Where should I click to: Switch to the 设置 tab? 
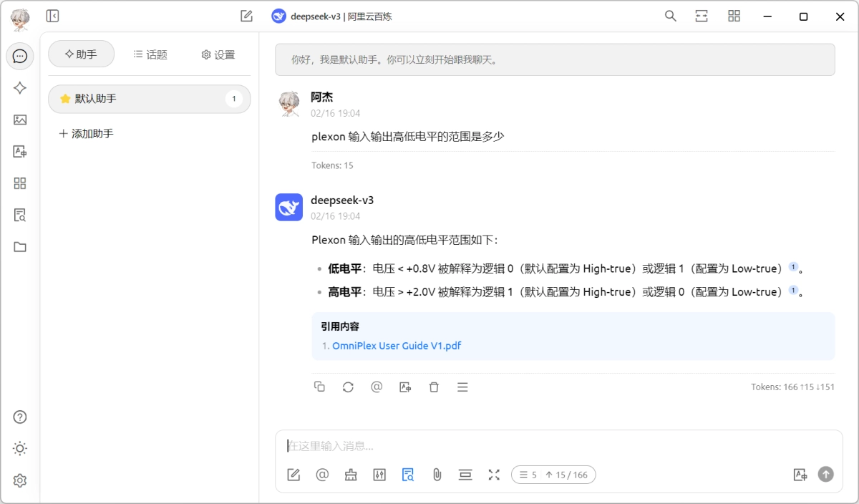click(218, 54)
